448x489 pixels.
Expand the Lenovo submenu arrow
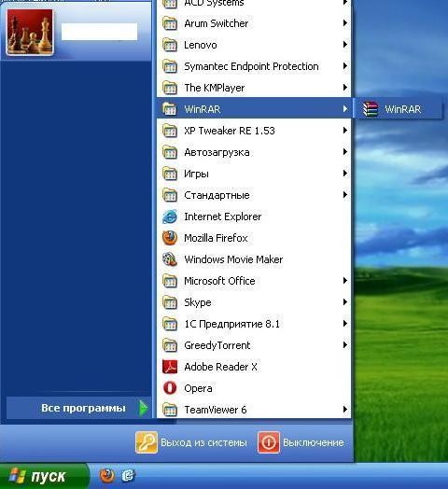click(x=345, y=45)
